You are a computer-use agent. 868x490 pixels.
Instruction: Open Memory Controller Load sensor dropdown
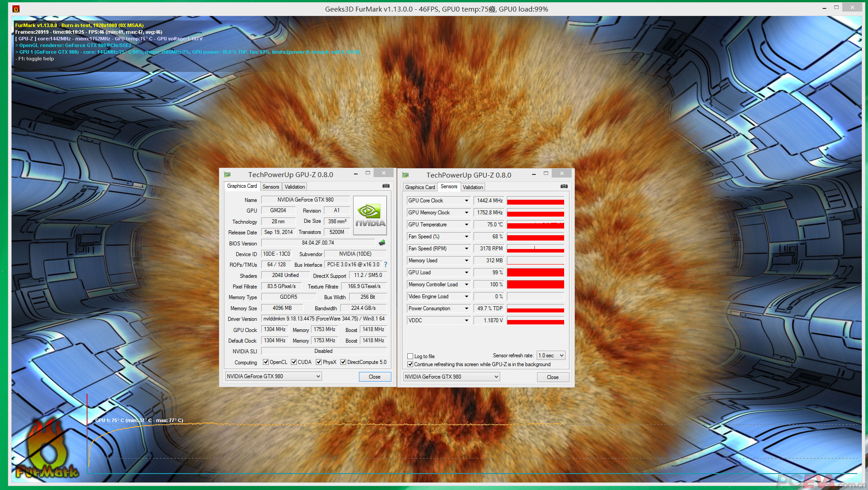[x=466, y=285]
